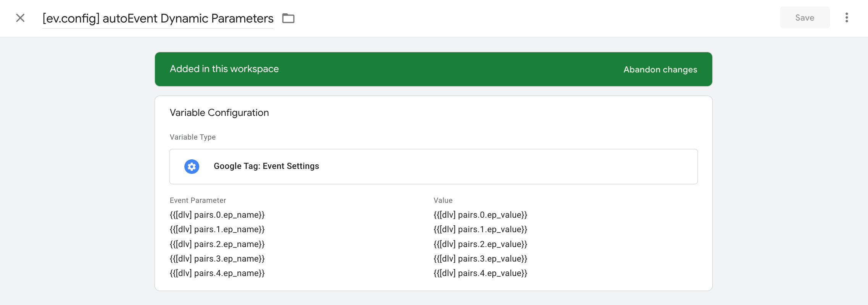Click the pairs.0.ep_name parameter row

[x=217, y=215]
